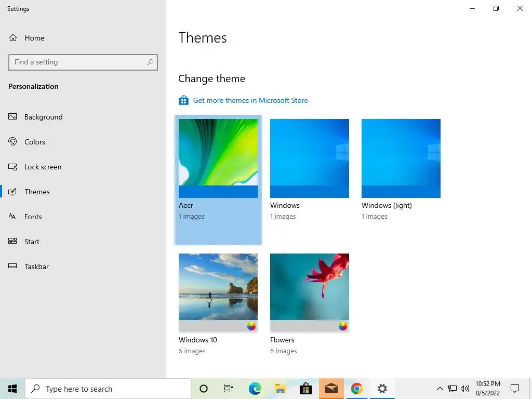Click the 5 images count text
Screen dimensions: 532x399
[192, 351]
